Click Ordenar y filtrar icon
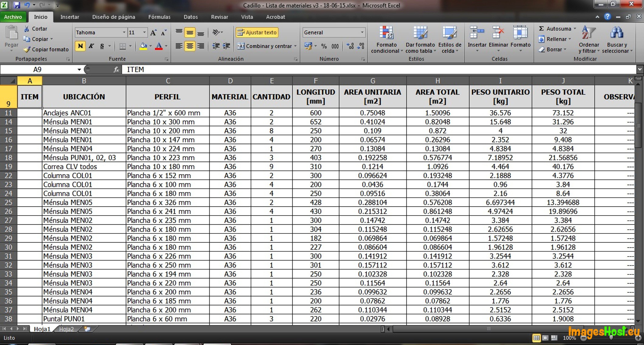The image size is (644, 345). (589, 32)
